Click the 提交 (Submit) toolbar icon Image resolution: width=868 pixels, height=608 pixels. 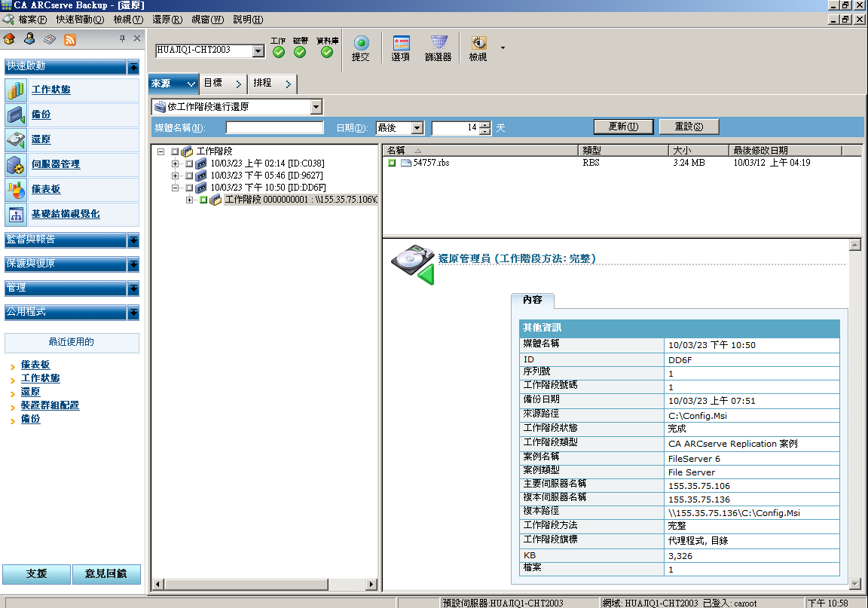tap(361, 44)
